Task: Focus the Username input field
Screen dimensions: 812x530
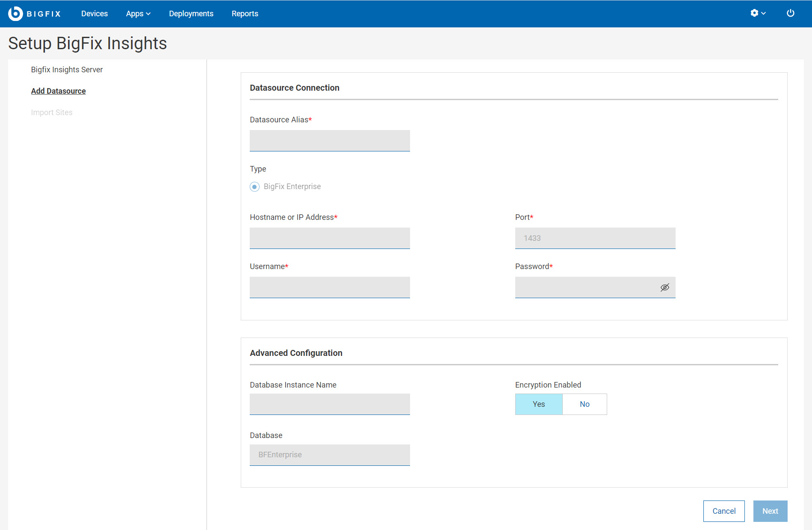Action: click(x=330, y=287)
